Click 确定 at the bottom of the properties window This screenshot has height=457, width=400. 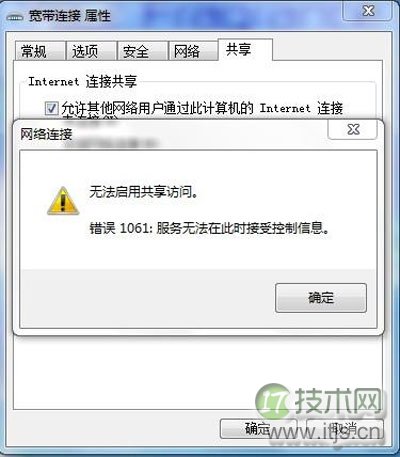coord(258,428)
